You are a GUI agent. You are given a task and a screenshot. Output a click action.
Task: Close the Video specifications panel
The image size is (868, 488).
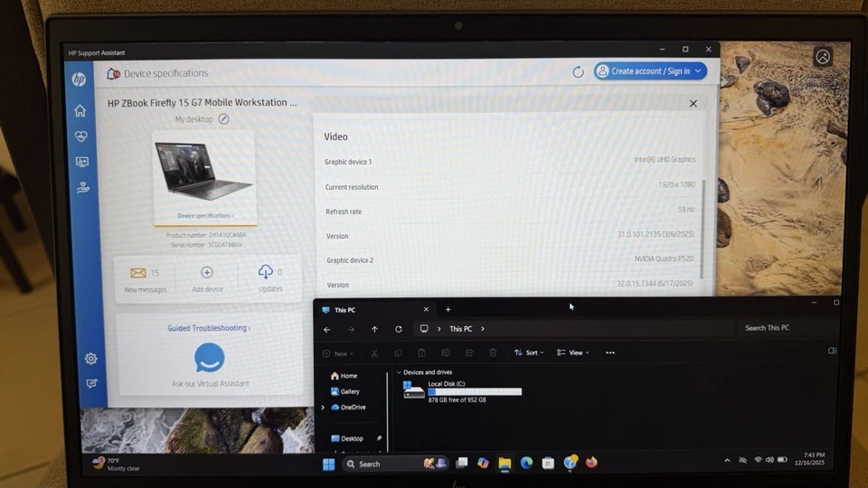693,103
